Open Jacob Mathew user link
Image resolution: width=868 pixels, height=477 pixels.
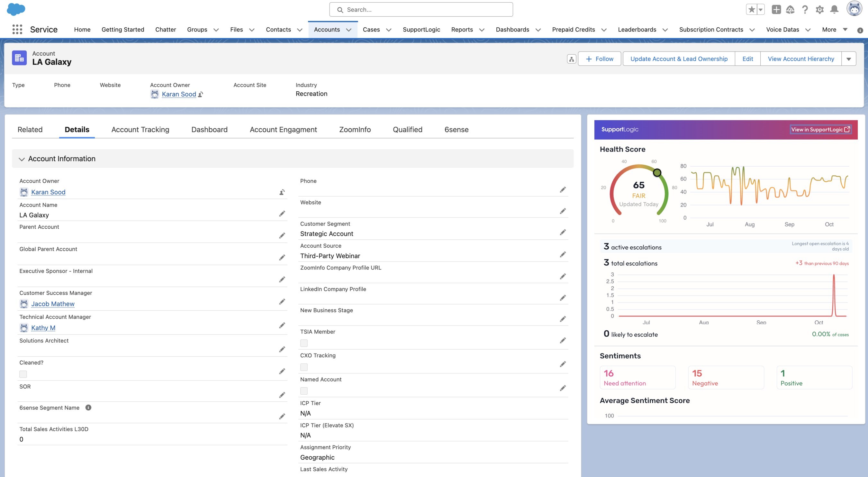tap(53, 304)
